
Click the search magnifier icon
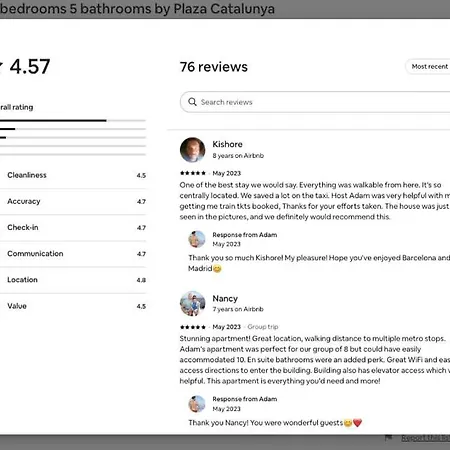192,102
